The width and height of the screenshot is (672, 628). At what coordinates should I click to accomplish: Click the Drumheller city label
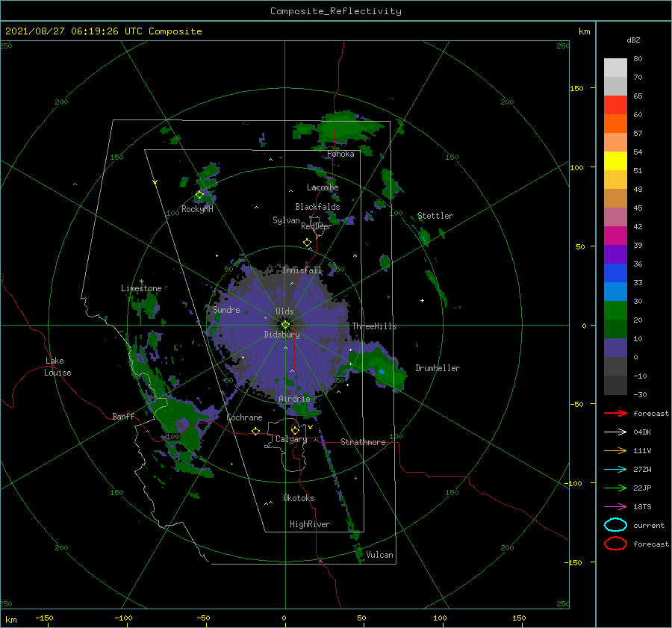438,368
